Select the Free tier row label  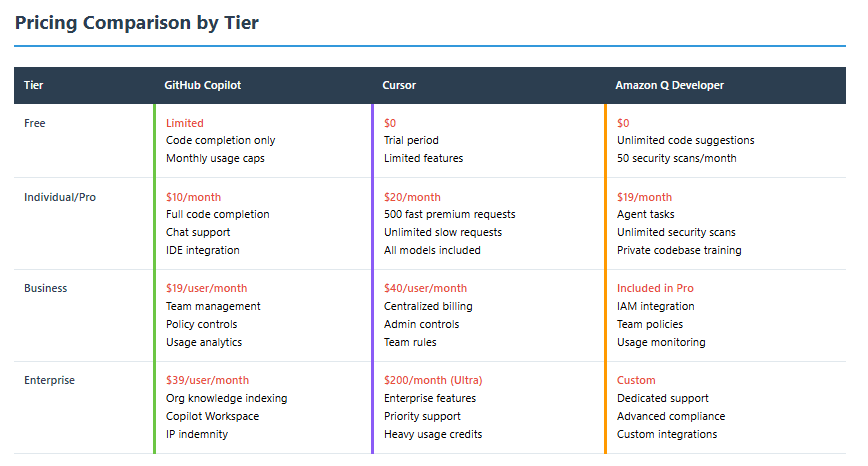pyautogui.click(x=34, y=123)
